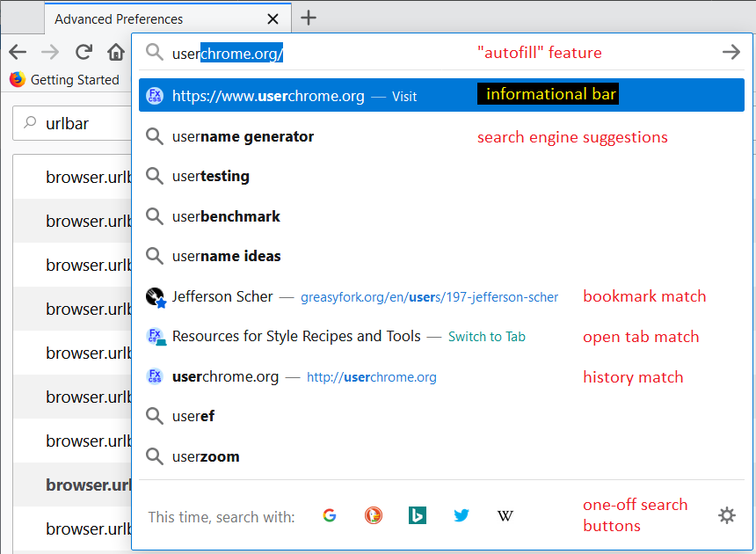Search this time with Bing
This screenshot has width=756, height=554.
click(x=418, y=515)
